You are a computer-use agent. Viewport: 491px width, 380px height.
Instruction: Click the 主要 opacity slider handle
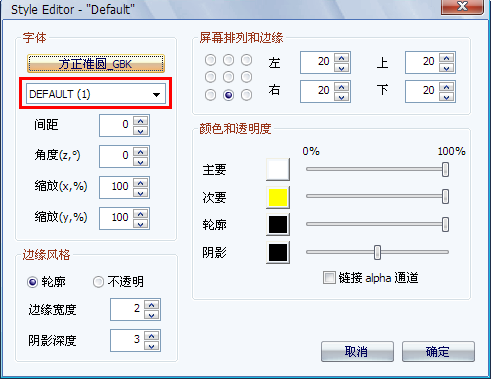445,169
